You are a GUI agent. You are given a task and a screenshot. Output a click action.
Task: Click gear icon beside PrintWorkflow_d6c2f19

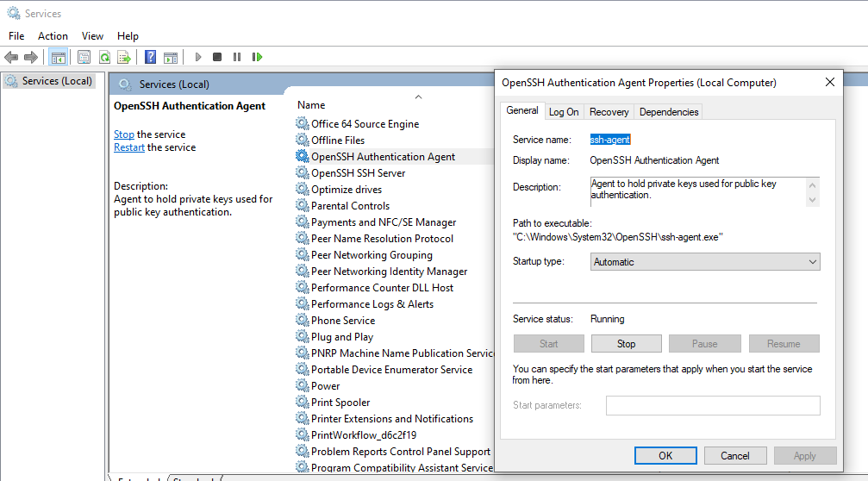[x=302, y=434]
